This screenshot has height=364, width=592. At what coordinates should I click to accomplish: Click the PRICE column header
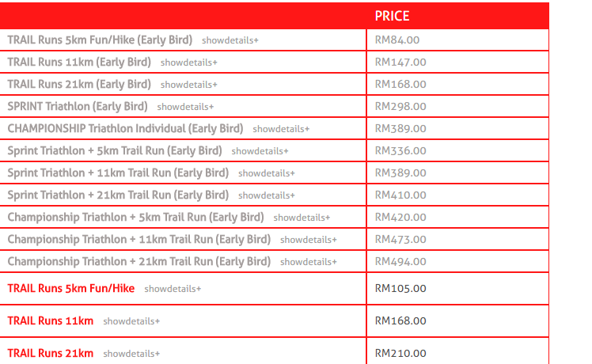click(392, 16)
